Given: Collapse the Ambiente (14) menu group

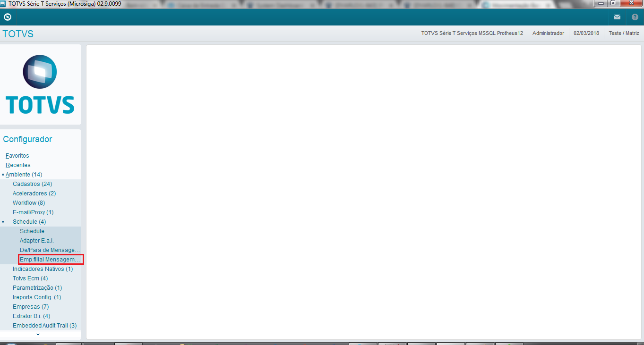Looking at the screenshot, I should 24,175.
